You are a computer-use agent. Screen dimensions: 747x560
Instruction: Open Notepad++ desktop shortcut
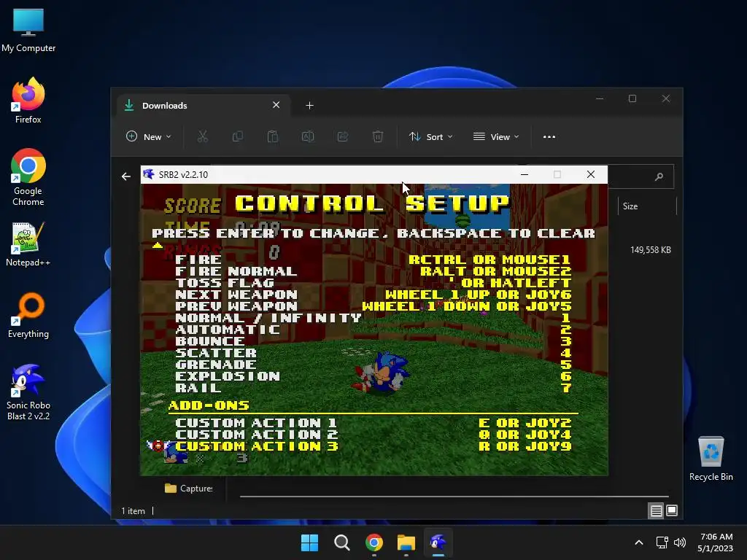tap(28, 244)
